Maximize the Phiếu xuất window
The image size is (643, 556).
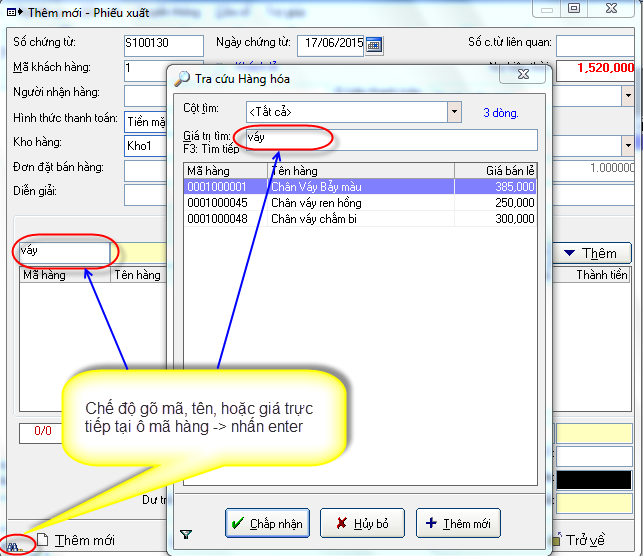pos(573,9)
